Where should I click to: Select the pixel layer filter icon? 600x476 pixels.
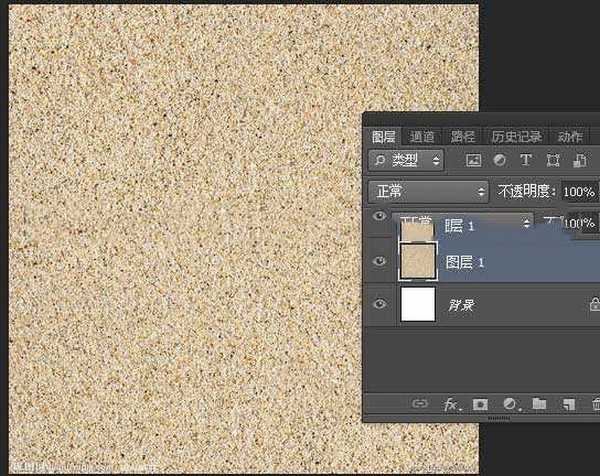click(474, 160)
